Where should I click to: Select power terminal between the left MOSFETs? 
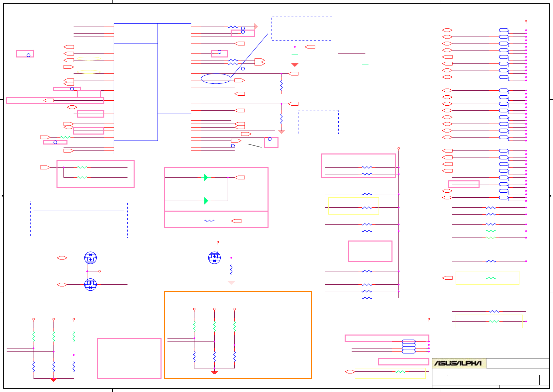[x=99, y=271]
